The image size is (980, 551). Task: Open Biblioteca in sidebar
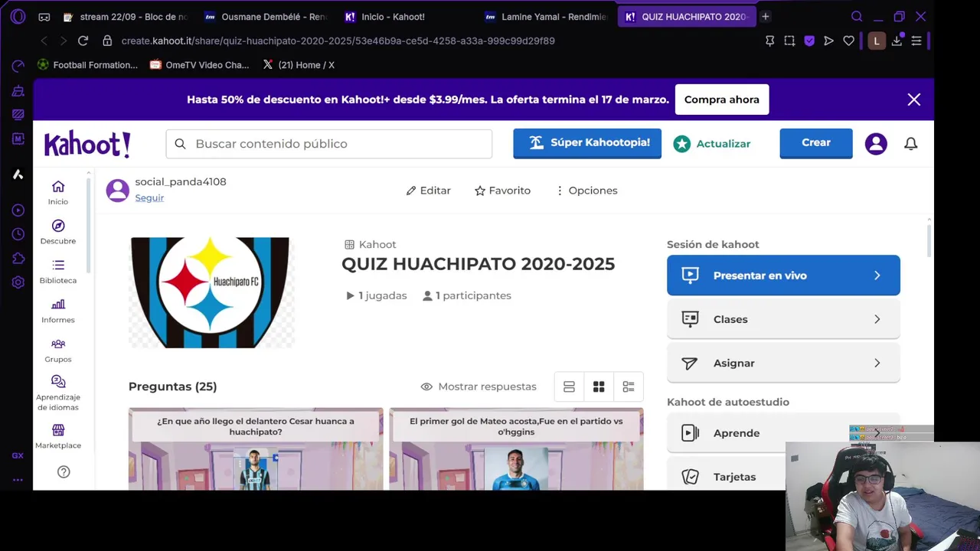(x=58, y=272)
